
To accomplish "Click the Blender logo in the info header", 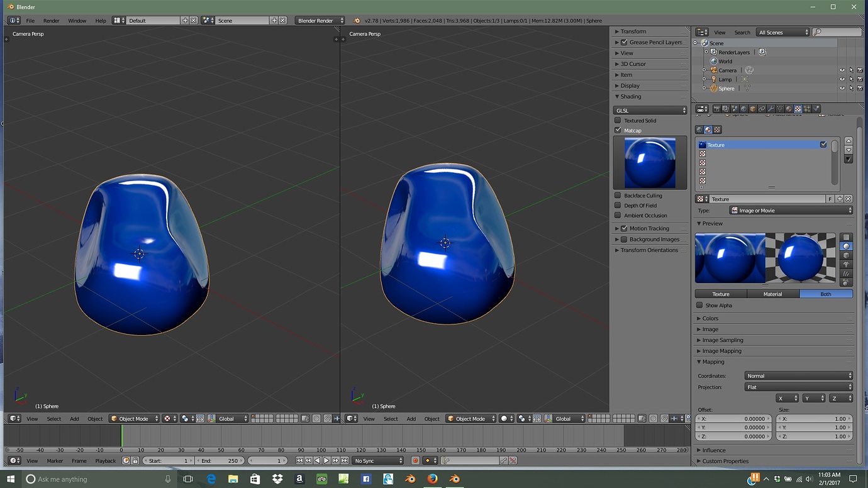I will point(357,21).
